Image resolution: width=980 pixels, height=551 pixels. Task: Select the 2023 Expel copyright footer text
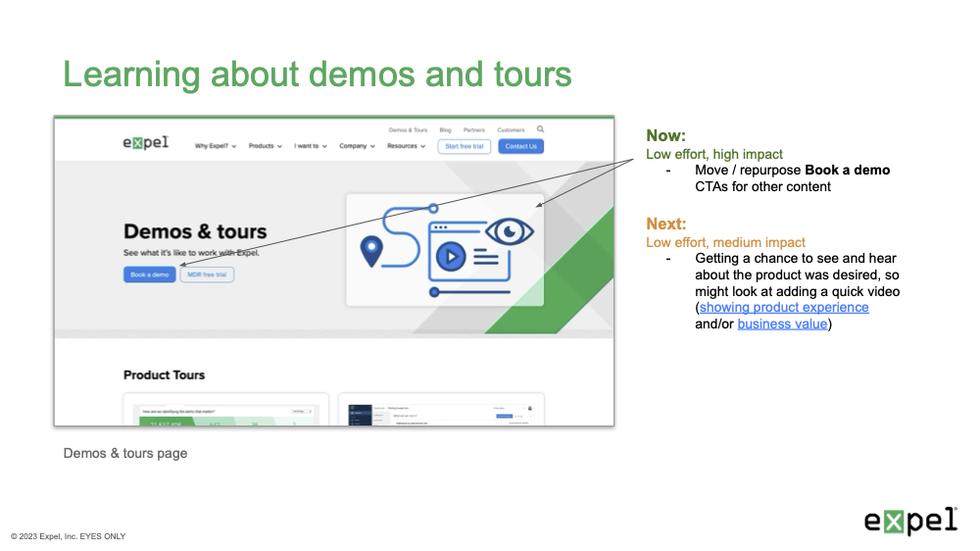[69, 536]
